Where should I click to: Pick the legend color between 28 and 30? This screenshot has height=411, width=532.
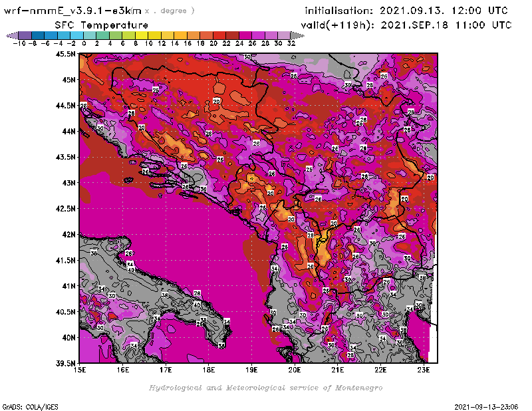pyautogui.click(x=271, y=35)
